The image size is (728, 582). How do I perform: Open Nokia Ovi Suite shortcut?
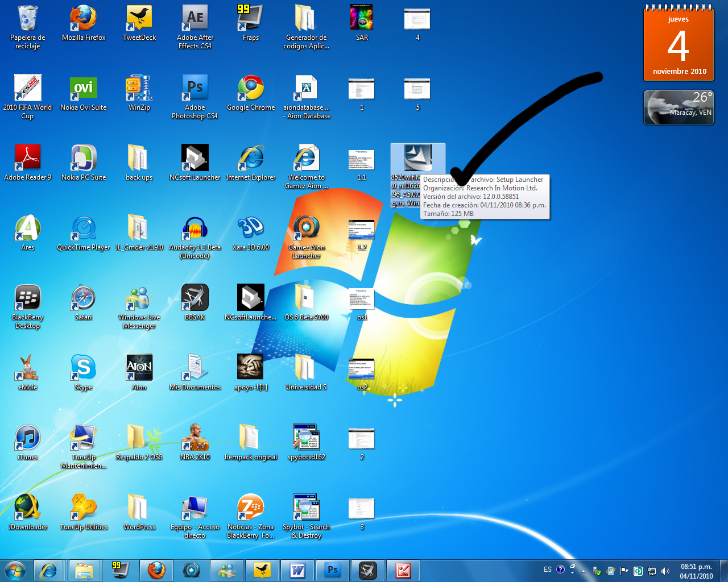(84, 89)
